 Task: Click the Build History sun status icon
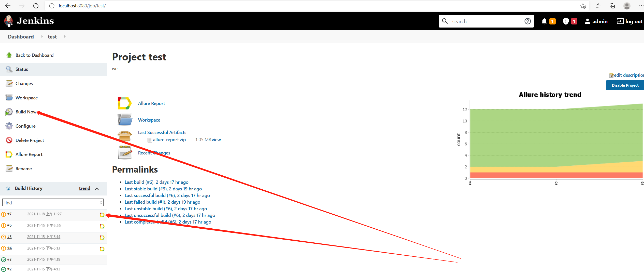point(8,189)
